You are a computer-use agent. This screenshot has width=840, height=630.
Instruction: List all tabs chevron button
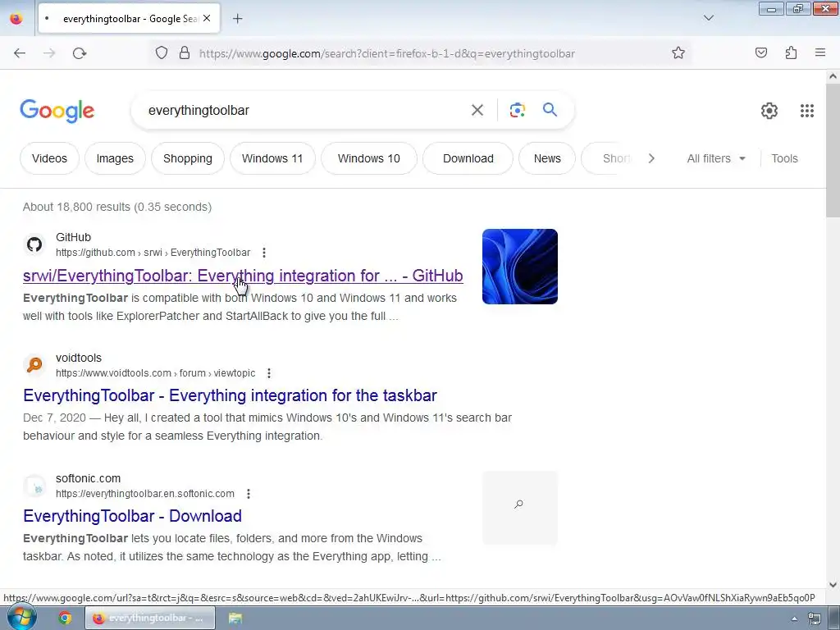(x=709, y=18)
